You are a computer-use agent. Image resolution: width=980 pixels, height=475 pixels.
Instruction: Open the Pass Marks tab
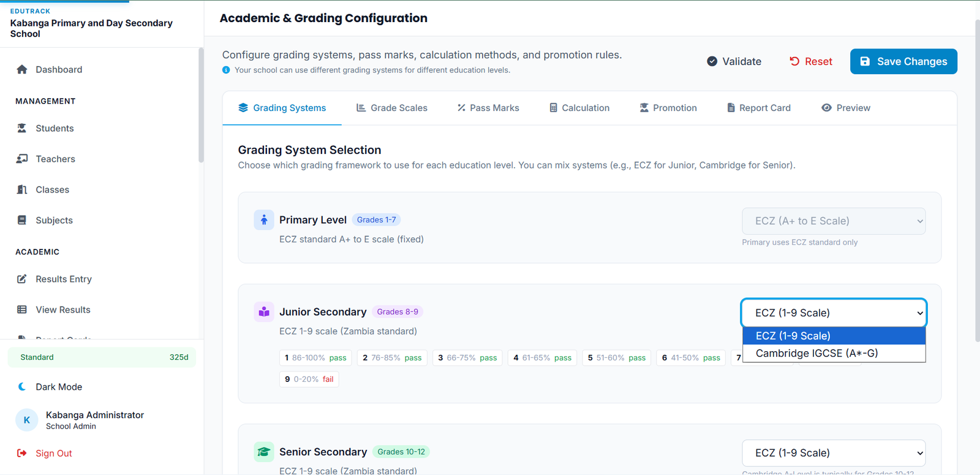488,108
